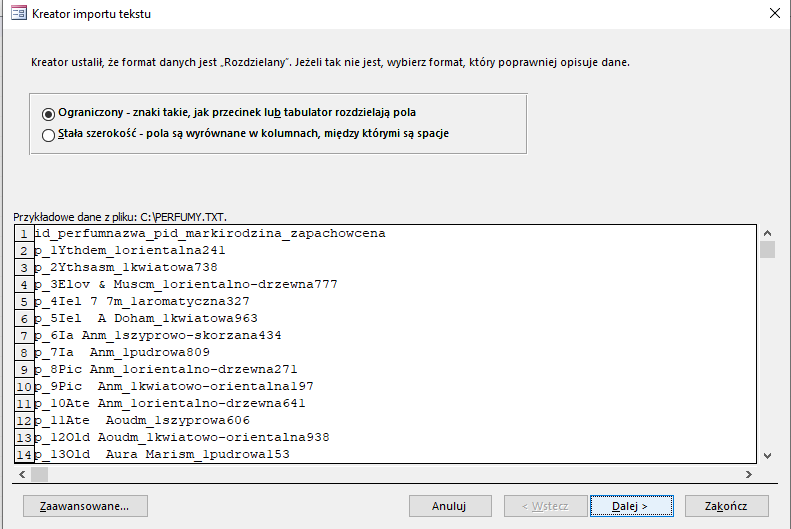Click the vertical scrollbar thumb in preview

tap(767, 249)
